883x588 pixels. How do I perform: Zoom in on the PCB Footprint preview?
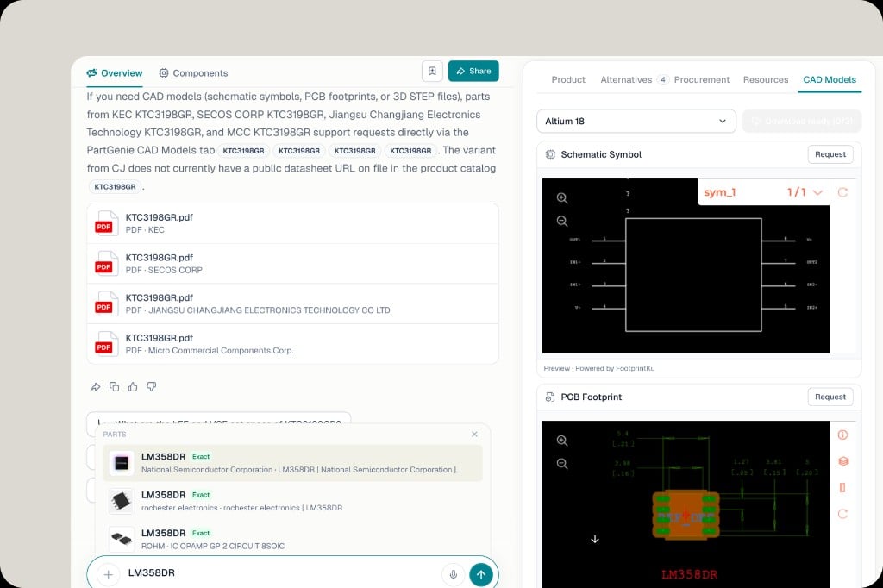tap(562, 441)
